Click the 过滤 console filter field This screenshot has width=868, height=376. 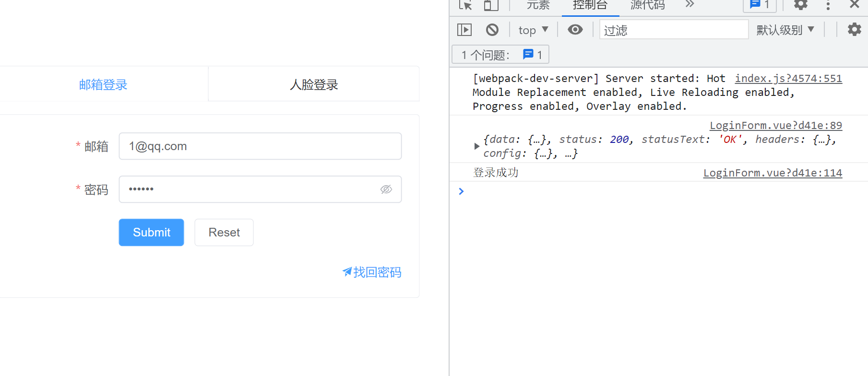click(673, 30)
